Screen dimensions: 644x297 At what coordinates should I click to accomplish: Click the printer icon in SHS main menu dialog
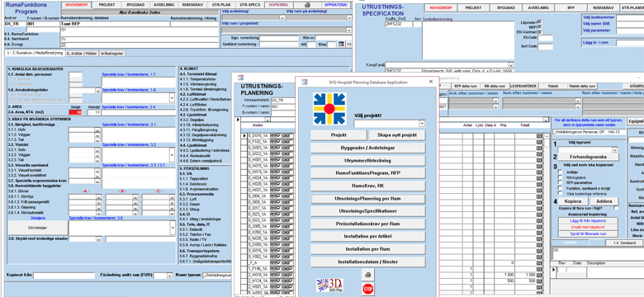click(x=368, y=274)
